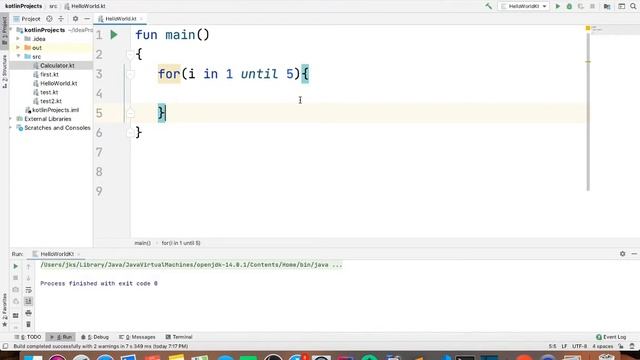This screenshot has height=360, width=640.
Task: Click UTF-8 encoding in status bar
Action: (580, 347)
